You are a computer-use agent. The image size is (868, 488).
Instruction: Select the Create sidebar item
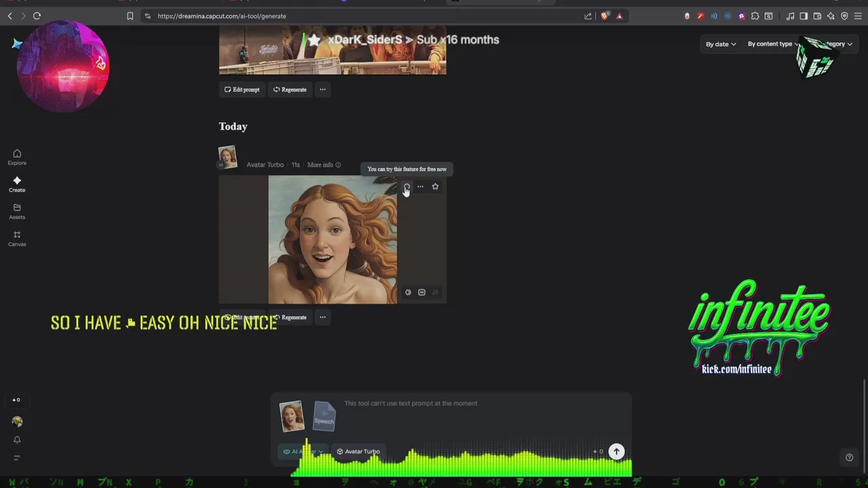[17, 184]
